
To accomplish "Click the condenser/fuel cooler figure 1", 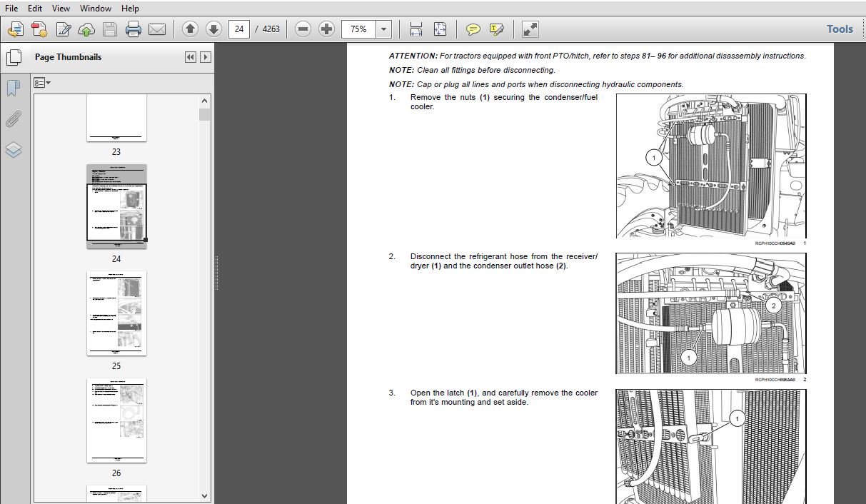I will pyautogui.click(x=711, y=166).
